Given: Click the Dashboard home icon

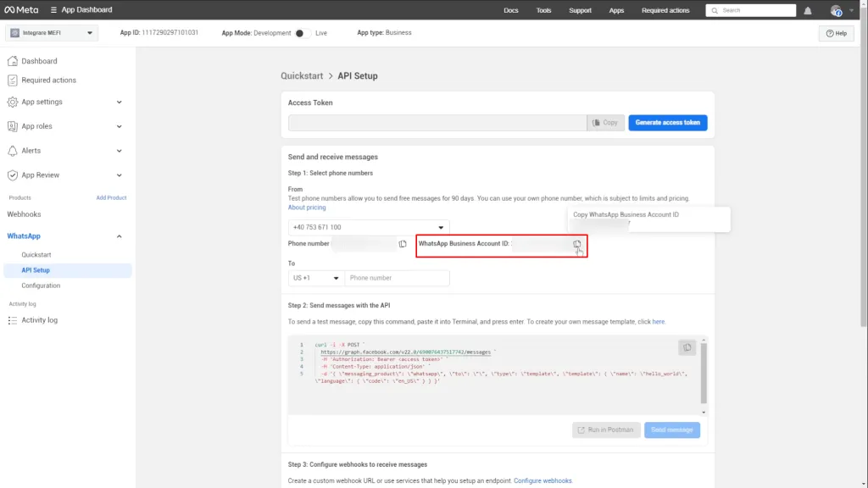Looking at the screenshot, I should pyautogui.click(x=12, y=61).
